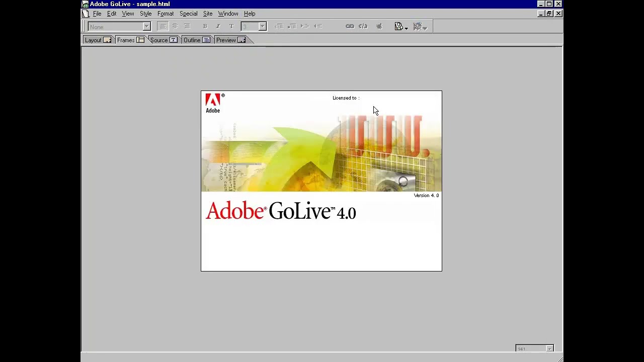Viewport: 644px width, 362px height.
Task: Open the Style menu
Action: (x=145, y=14)
